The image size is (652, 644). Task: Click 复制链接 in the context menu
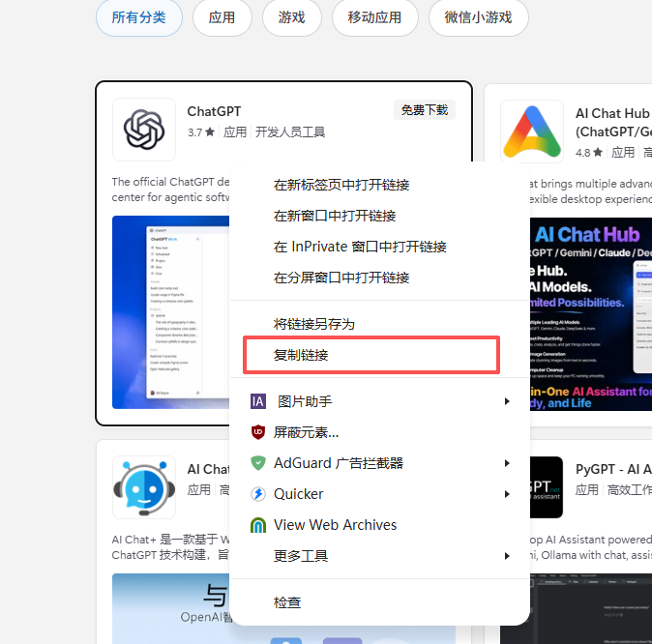coord(371,355)
